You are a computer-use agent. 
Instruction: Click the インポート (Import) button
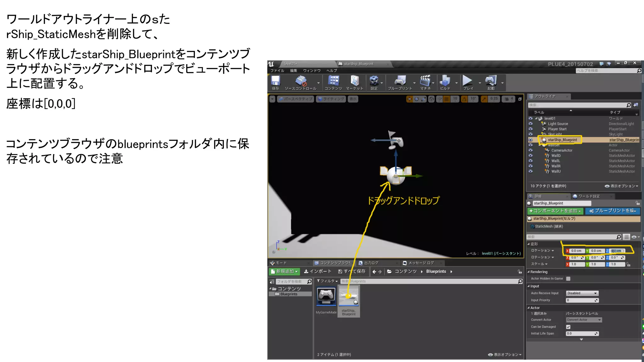317,271
